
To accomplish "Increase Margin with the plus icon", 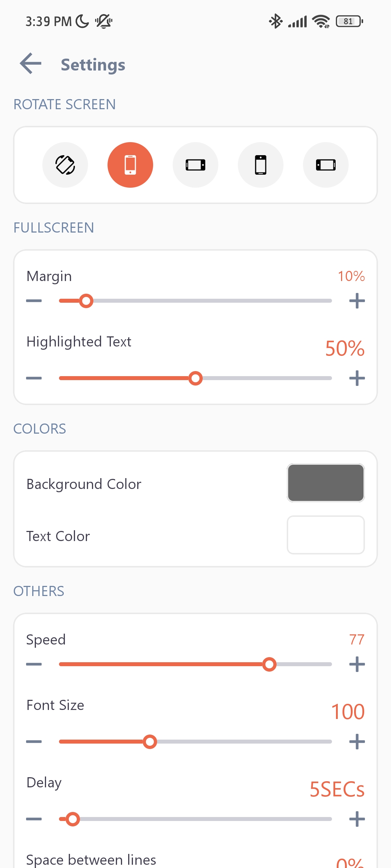I will 357,301.
